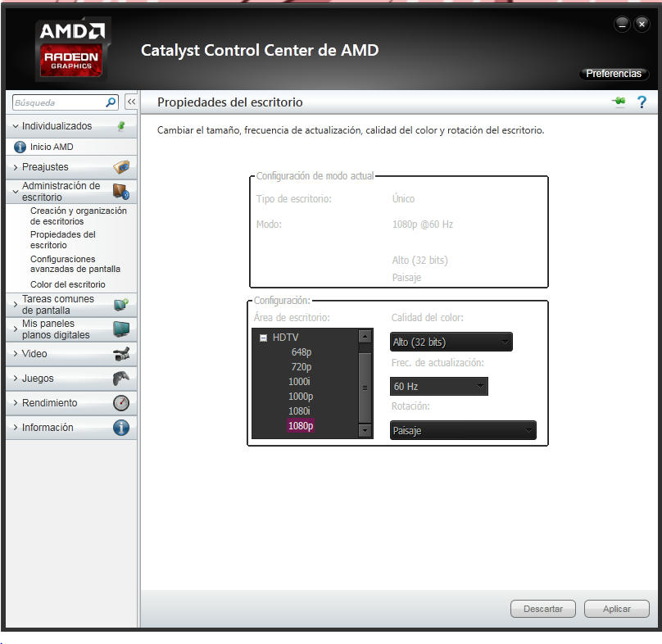Click the green pin icon beside Individualizados
The image size is (662, 644).
121,126
